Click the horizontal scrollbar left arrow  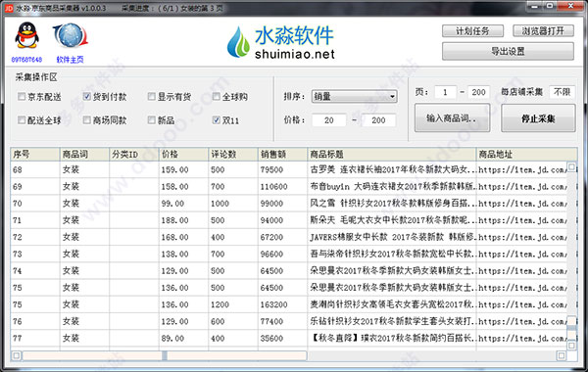17,355
